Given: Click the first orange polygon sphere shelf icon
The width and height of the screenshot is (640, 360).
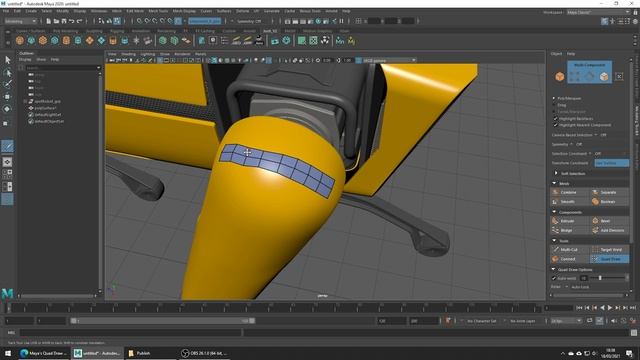Looking at the screenshot, I should coord(20,40).
